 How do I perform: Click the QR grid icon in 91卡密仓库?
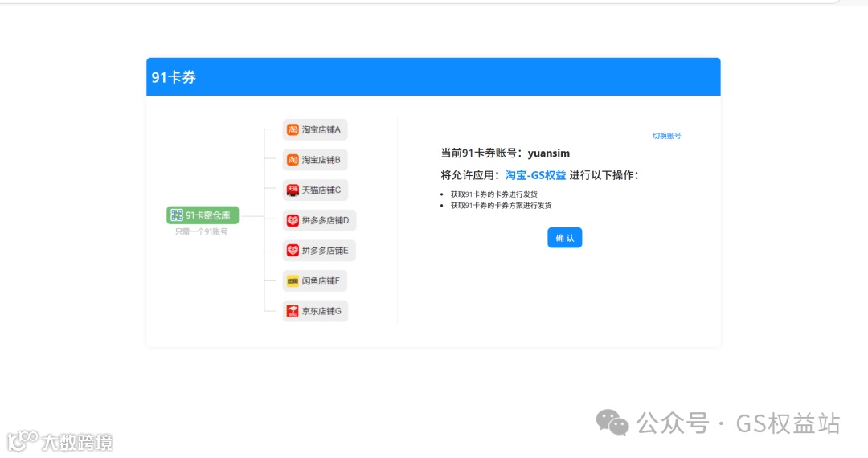click(177, 215)
